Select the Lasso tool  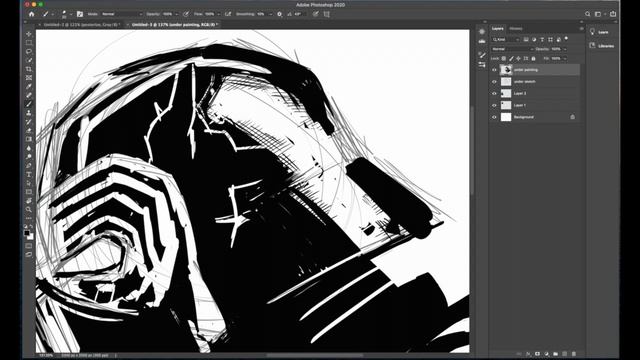tap(29, 51)
